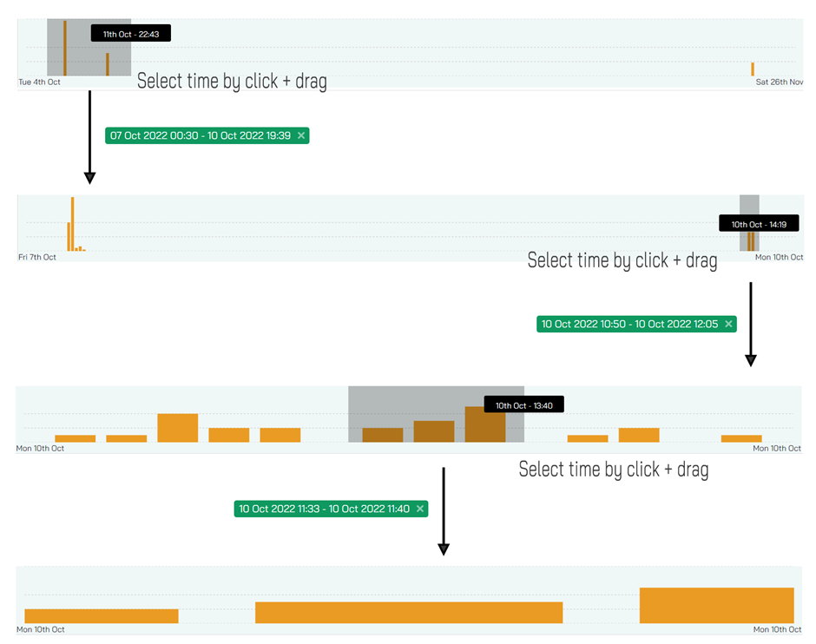
Task: Click the 10 Oct 2022 11:33 - 11:40 tag
Action: 331,509
